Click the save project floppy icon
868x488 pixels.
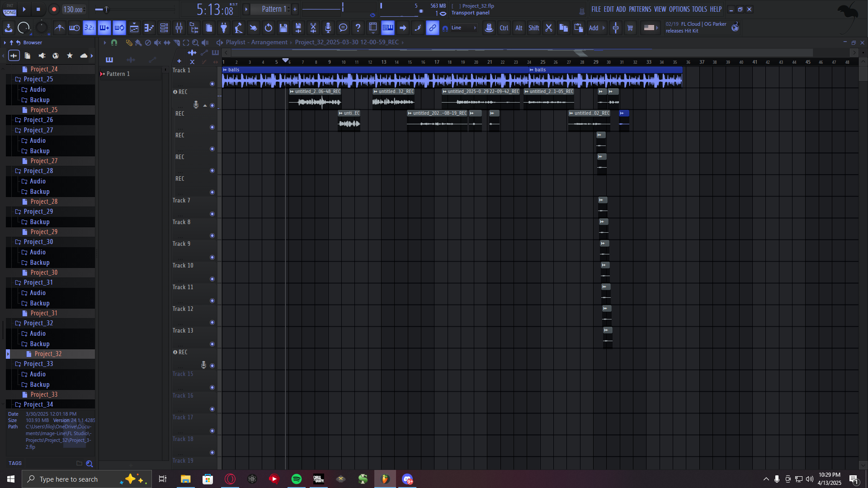(x=283, y=28)
